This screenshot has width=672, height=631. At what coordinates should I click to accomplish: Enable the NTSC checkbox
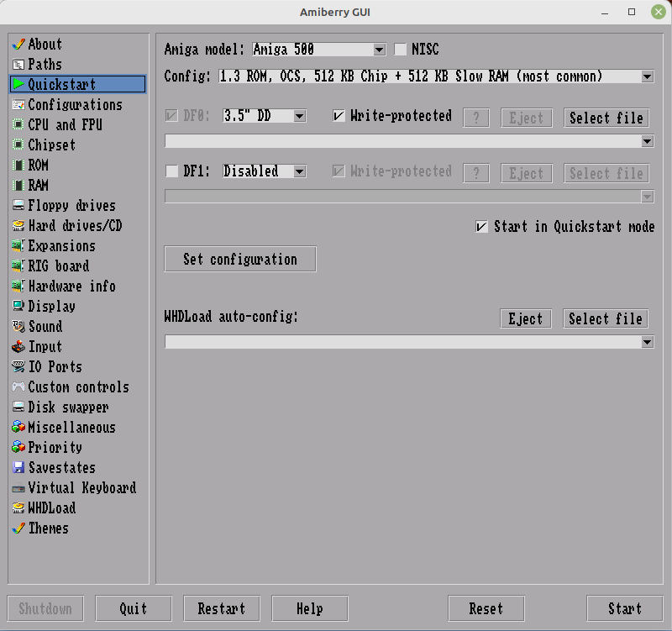pyautogui.click(x=401, y=50)
